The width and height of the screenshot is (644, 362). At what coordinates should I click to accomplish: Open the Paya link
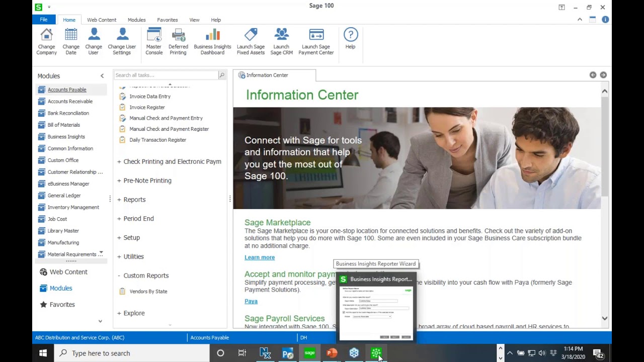[251, 301]
